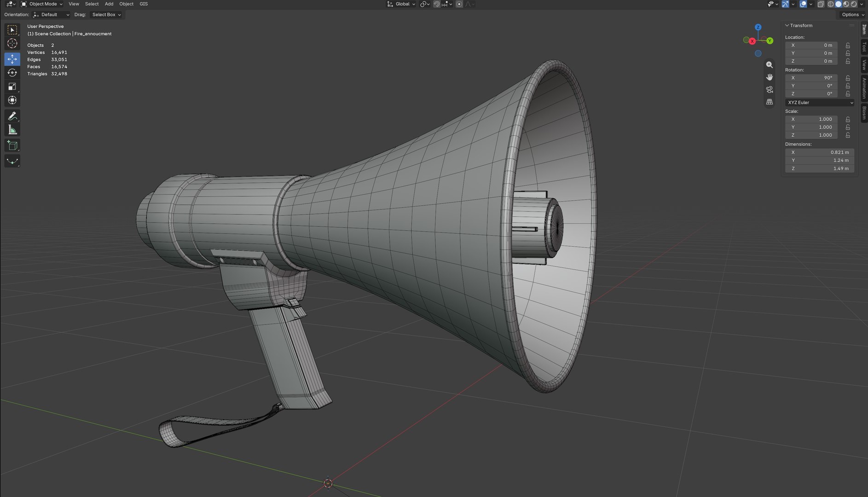Select the Measure tool
Screen dimensions: 868x497
(x=12, y=130)
